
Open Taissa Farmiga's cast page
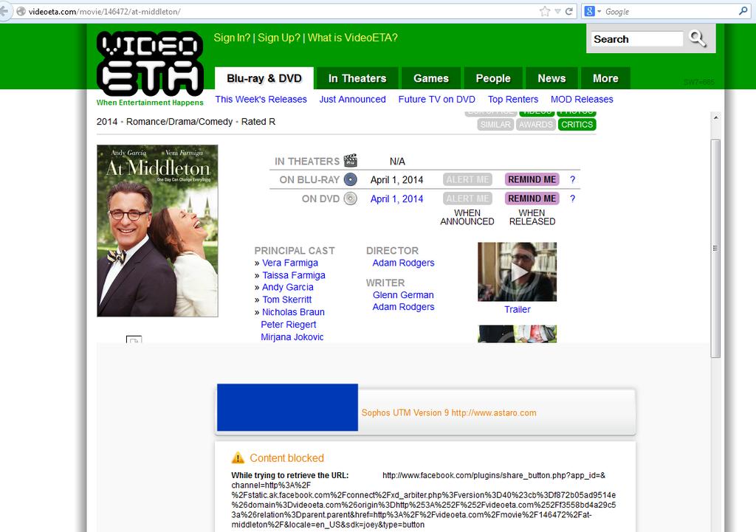(x=294, y=275)
